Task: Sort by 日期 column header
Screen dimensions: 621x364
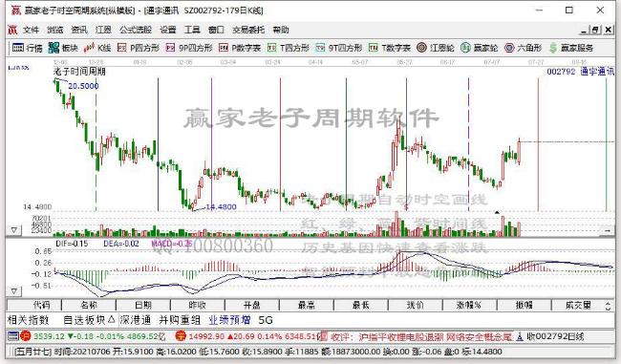Action: coord(143,305)
